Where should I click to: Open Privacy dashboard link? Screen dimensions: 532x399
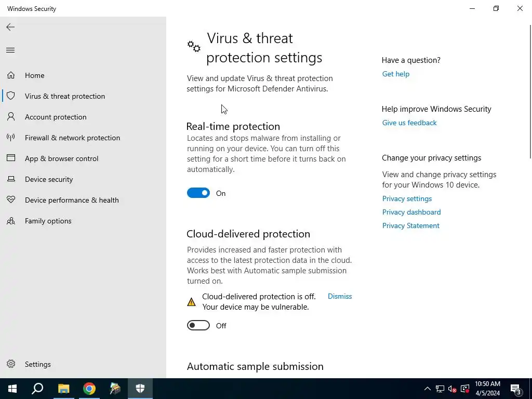click(411, 212)
